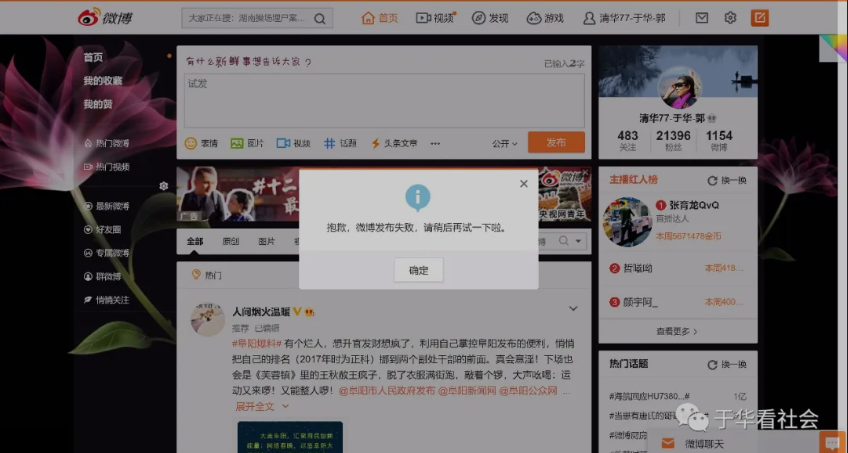Click the orange 发布 publish button
Viewport: 848px width, 453px height.
click(556, 142)
